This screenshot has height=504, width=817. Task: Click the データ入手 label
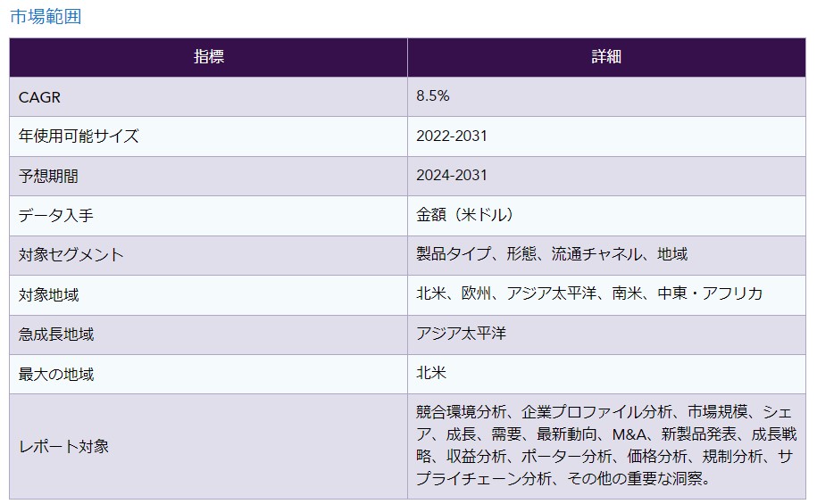pos(55,216)
